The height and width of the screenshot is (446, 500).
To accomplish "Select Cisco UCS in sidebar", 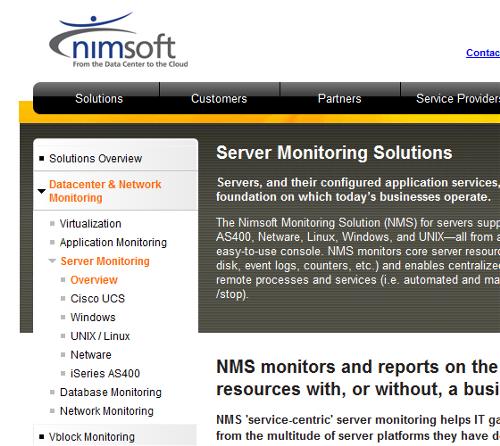I will (x=98, y=299).
